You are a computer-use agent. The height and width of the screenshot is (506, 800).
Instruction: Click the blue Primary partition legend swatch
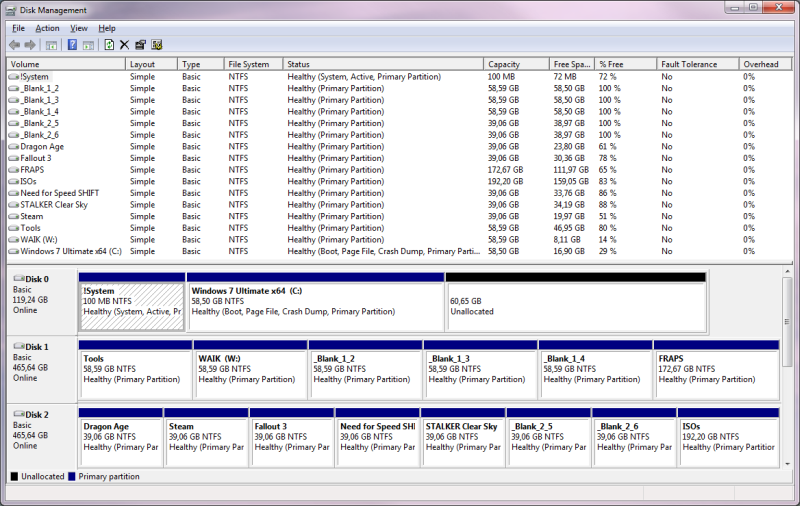[x=72, y=477]
